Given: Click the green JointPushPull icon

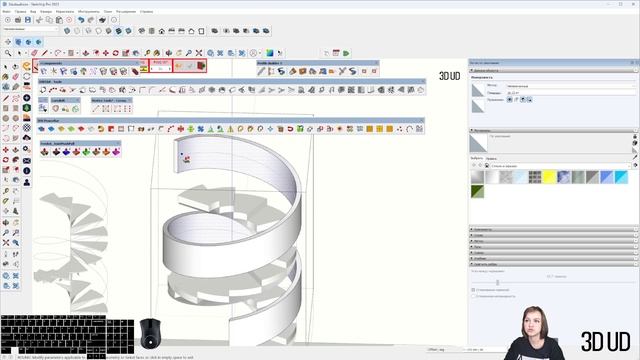Looking at the screenshot, I should pyautogui.click(x=86, y=152).
